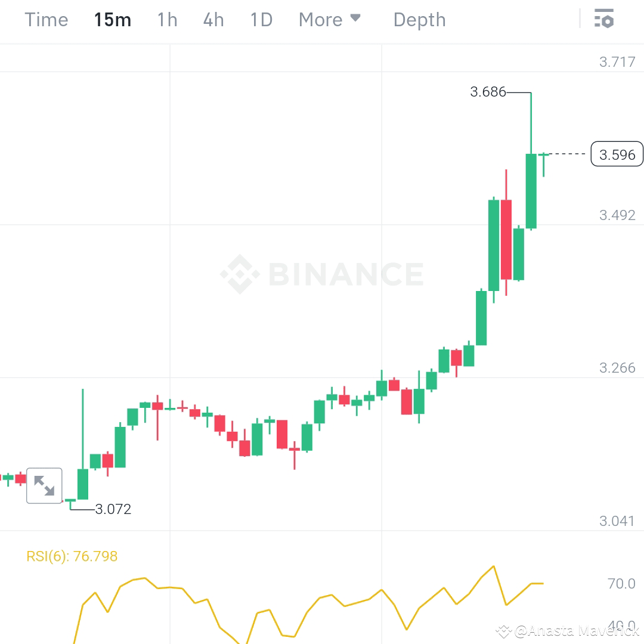Switch to the 1h timeframe
This screenshot has height=644, width=644.
[x=166, y=19]
